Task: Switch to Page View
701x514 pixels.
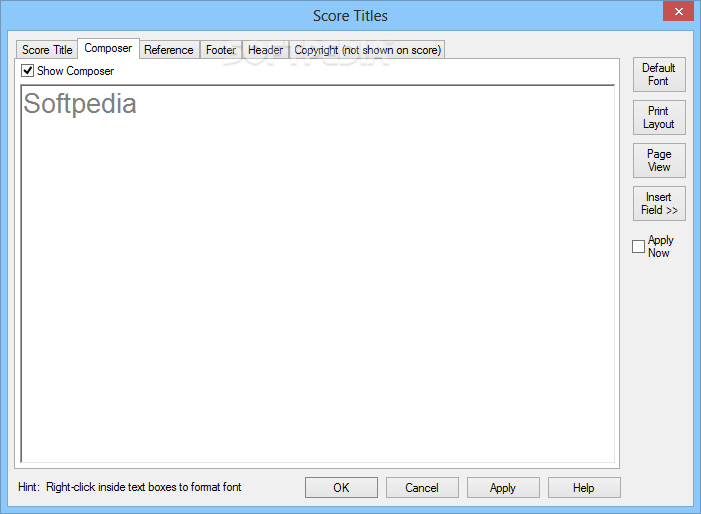Action: (659, 160)
